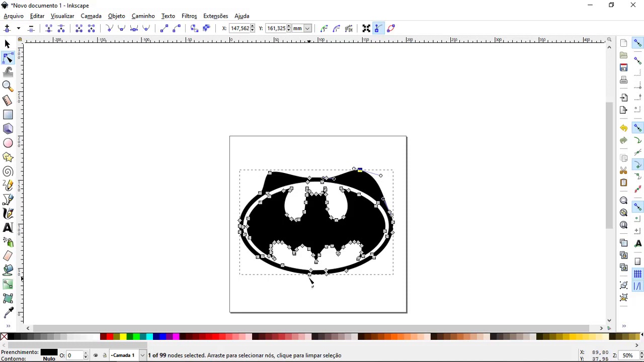Open the Arquivo menu
644x362 pixels.
14,16
